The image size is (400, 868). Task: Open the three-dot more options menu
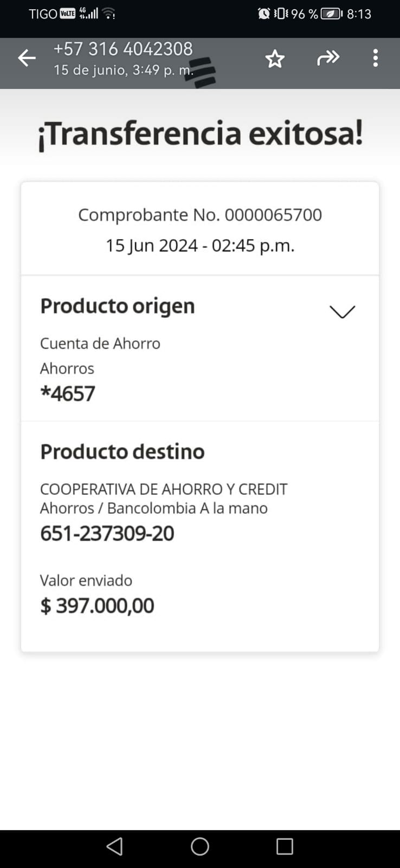tap(375, 58)
